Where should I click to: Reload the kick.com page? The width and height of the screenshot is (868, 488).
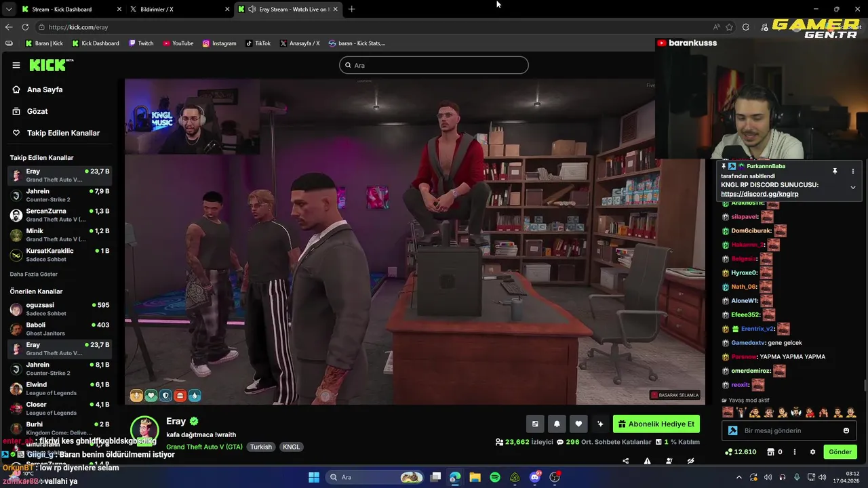25,27
